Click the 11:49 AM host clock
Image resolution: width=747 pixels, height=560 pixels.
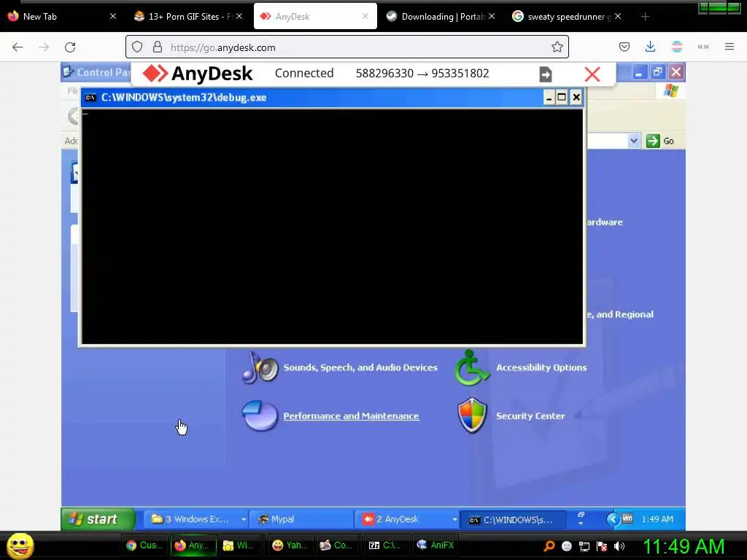683,547
